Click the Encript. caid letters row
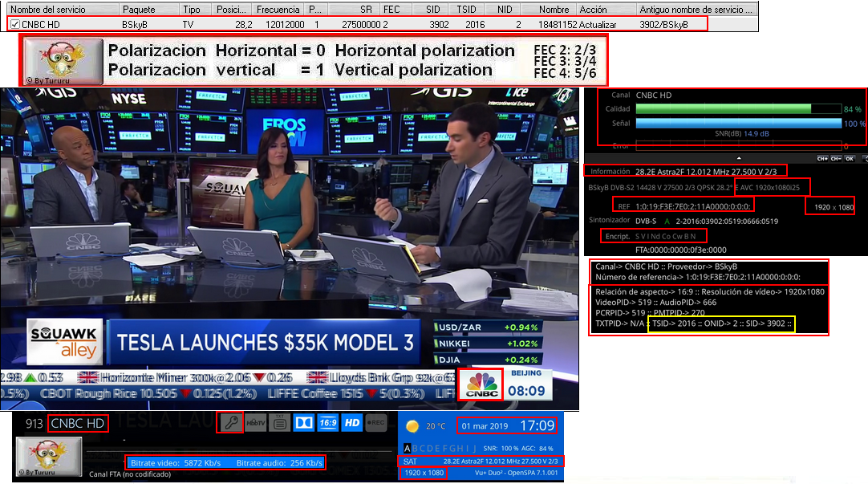This screenshot has height=484, width=868. (x=665, y=237)
